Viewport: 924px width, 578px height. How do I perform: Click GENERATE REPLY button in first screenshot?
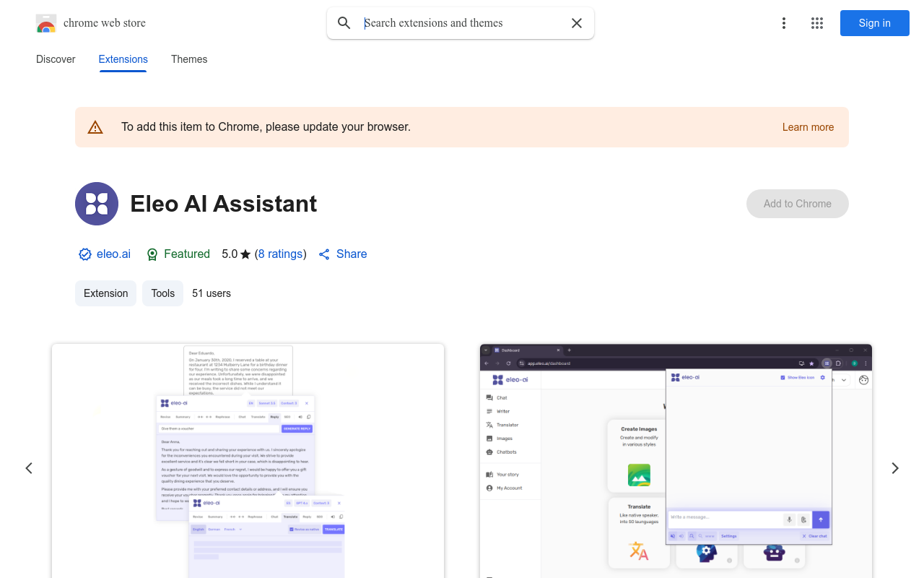click(297, 428)
